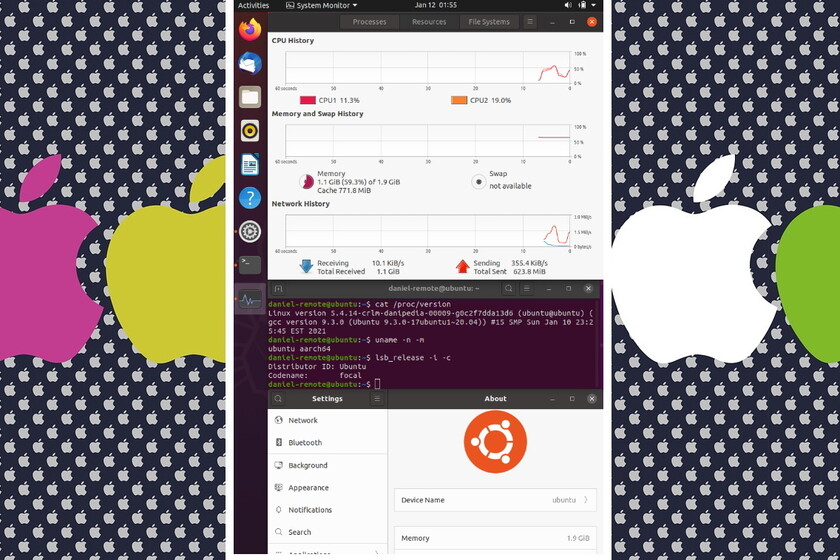Open search in the Terminal header
Image resolution: width=840 pixels, height=560 pixels.
508,289
